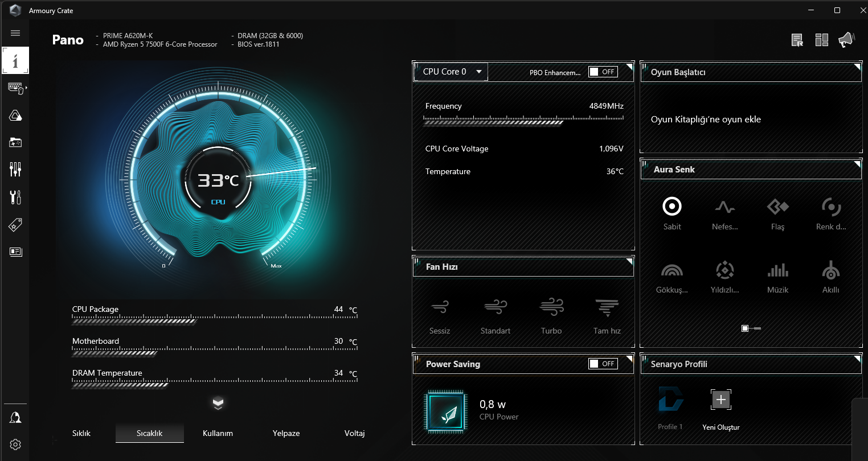868x461 pixels.
Task: Open the user account icon
Action: [15, 417]
